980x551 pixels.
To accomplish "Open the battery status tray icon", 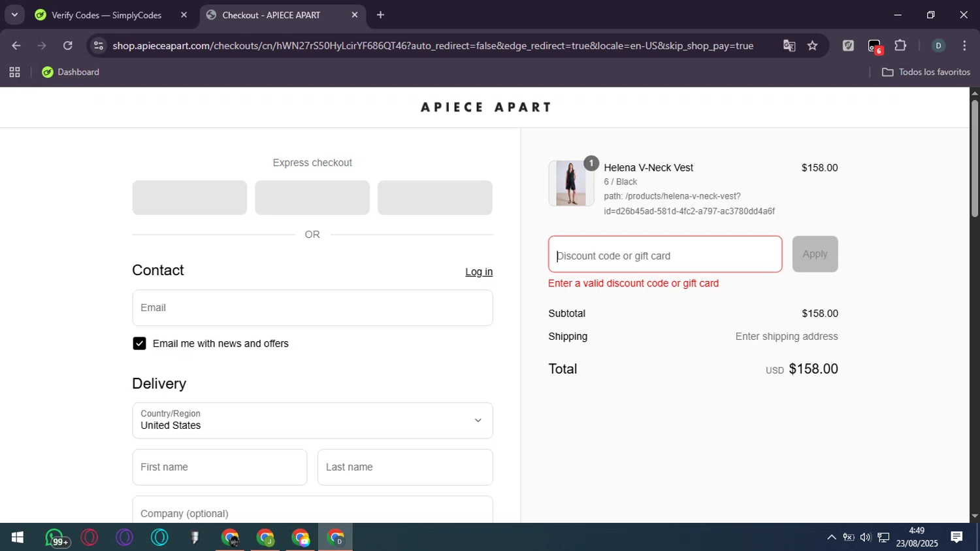I will (849, 537).
